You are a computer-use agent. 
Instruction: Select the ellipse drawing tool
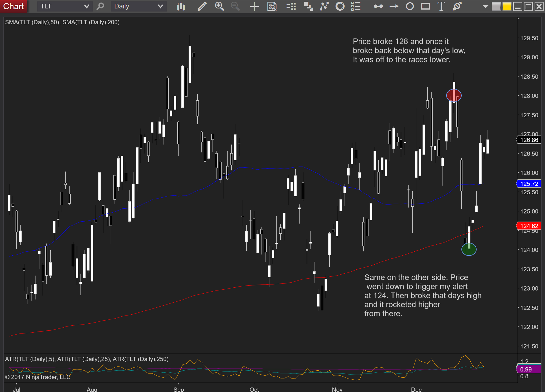point(410,6)
